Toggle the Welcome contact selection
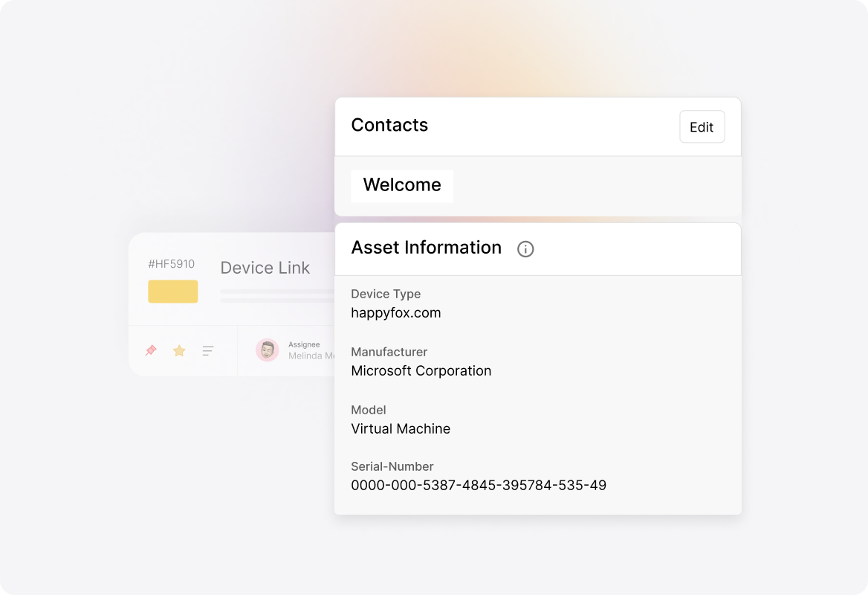Screen dimensions: 868x595 click(401, 186)
